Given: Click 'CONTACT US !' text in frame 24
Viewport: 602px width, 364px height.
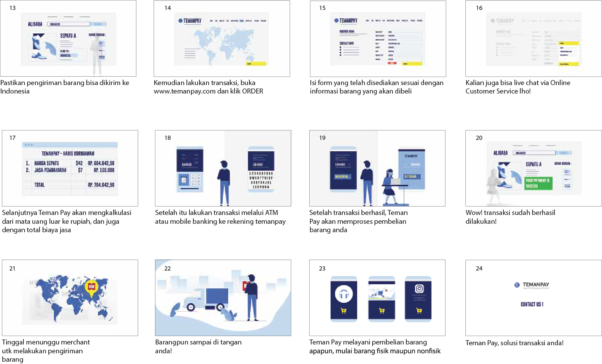Looking at the screenshot, I should coord(532,304).
